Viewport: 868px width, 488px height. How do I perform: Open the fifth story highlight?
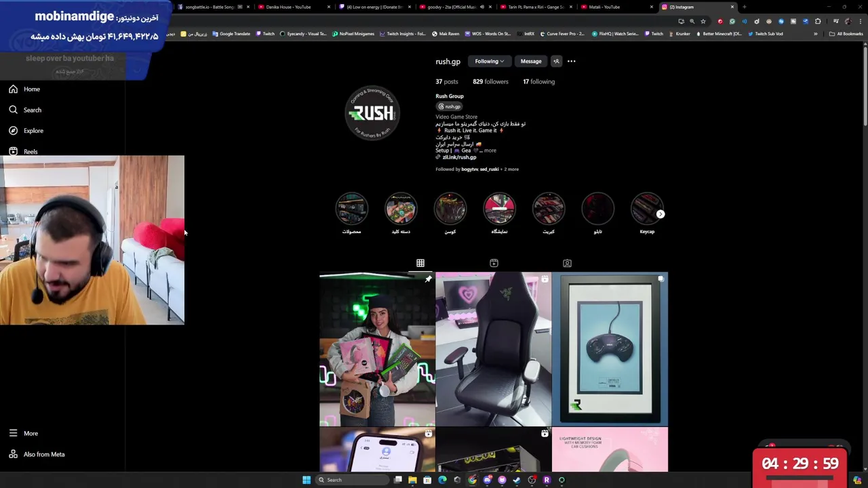tap(549, 209)
